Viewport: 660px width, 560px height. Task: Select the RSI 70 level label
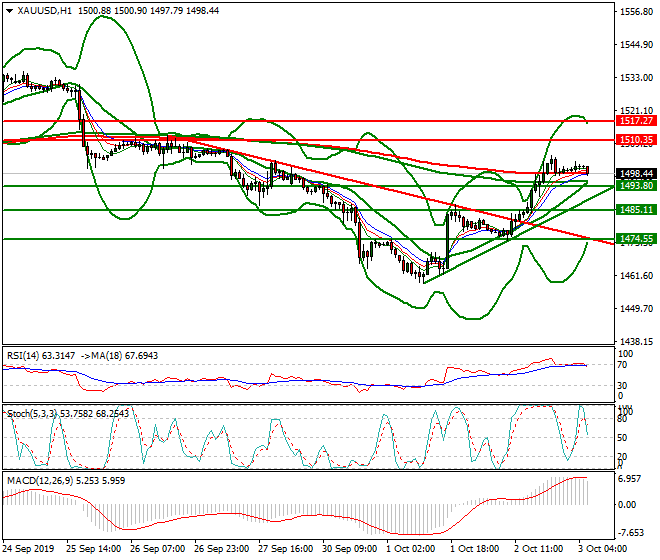pos(622,365)
